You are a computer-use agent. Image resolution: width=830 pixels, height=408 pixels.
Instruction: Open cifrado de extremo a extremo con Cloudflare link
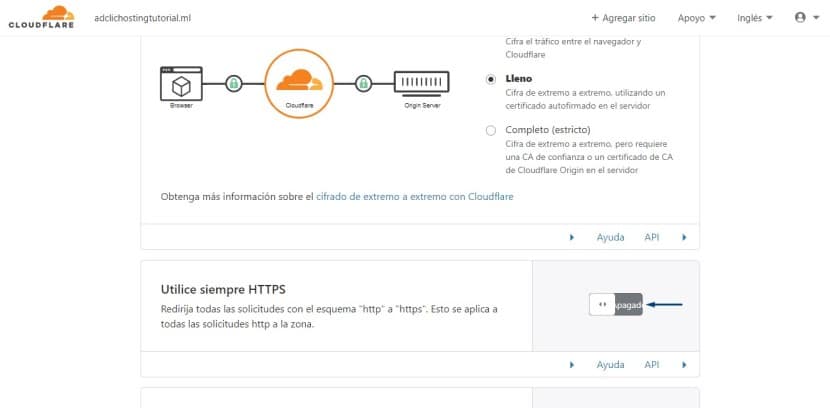coord(414,196)
